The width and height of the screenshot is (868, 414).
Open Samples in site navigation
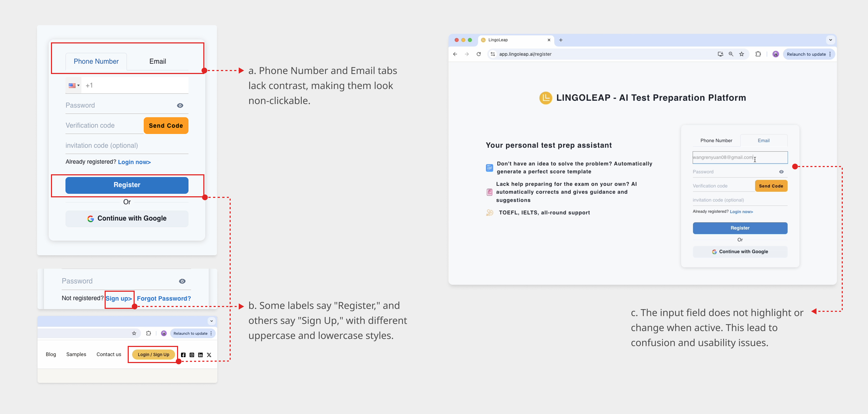coord(76,354)
